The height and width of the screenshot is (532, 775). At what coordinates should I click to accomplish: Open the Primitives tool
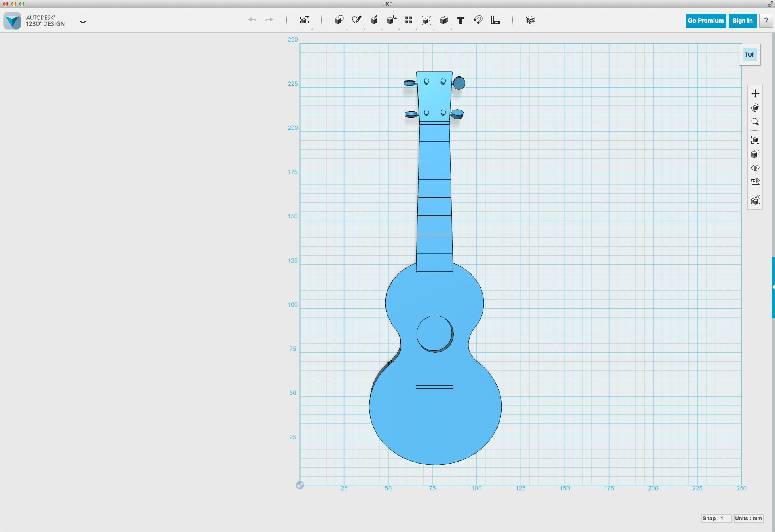click(x=339, y=20)
